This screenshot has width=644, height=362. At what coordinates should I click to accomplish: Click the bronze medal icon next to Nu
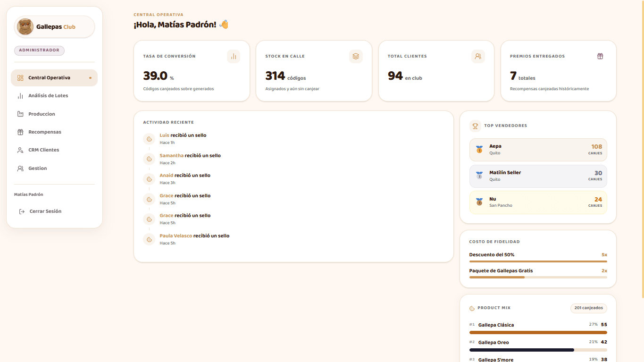pyautogui.click(x=479, y=202)
